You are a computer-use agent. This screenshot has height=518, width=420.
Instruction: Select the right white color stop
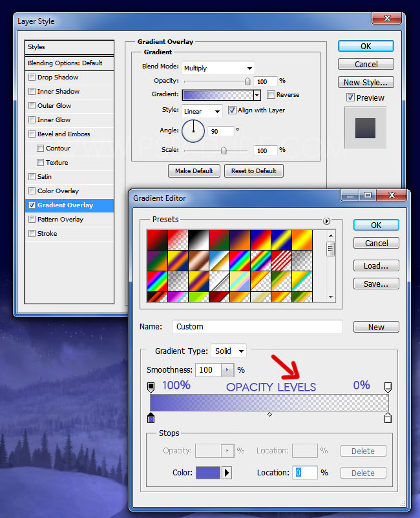(x=388, y=418)
